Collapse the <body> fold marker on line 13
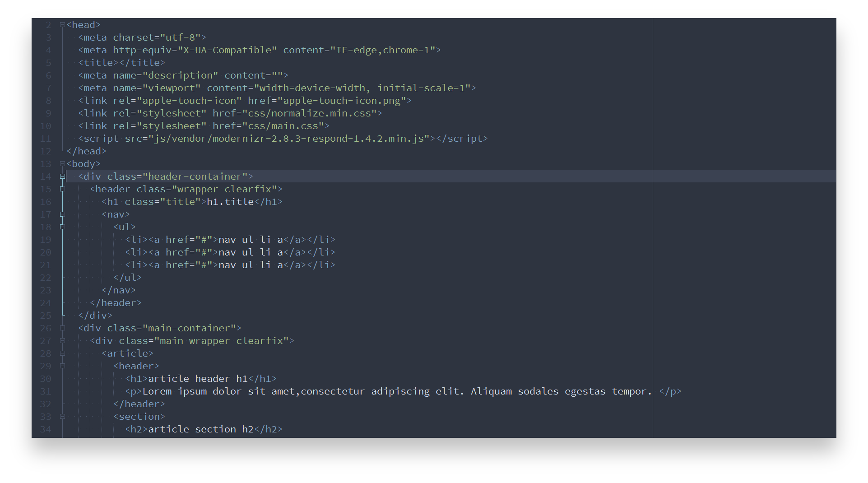The image size is (868, 483). (x=62, y=164)
